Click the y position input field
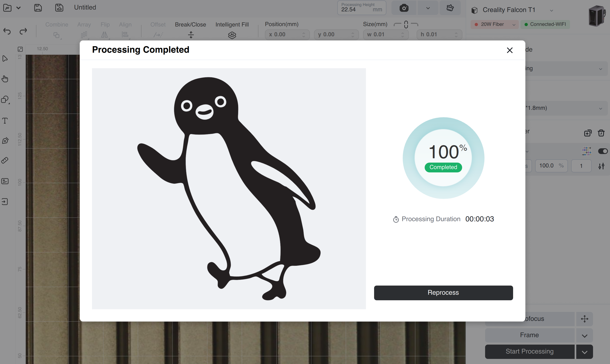 (336, 35)
